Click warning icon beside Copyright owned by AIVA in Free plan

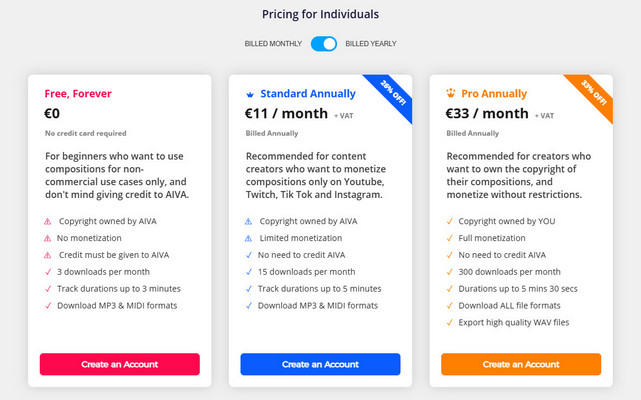(x=48, y=222)
